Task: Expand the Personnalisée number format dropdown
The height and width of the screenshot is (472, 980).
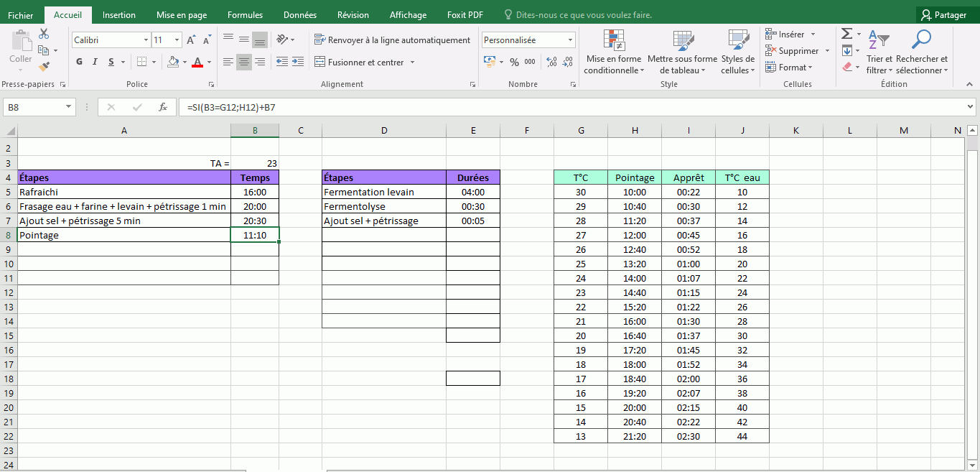Action: (x=570, y=40)
